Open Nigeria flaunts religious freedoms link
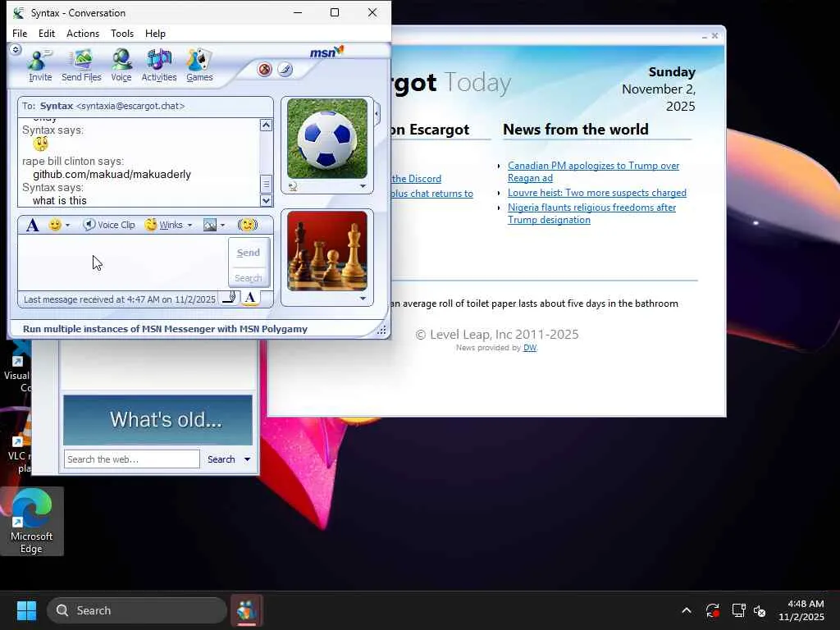Image resolution: width=840 pixels, height=630 pixels. click(x=591, y=214)
